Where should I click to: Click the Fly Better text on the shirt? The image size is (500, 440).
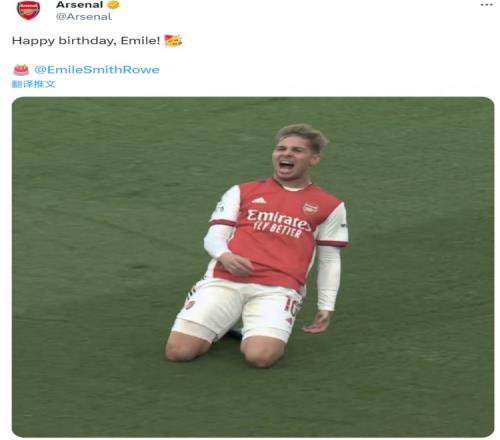277,231
